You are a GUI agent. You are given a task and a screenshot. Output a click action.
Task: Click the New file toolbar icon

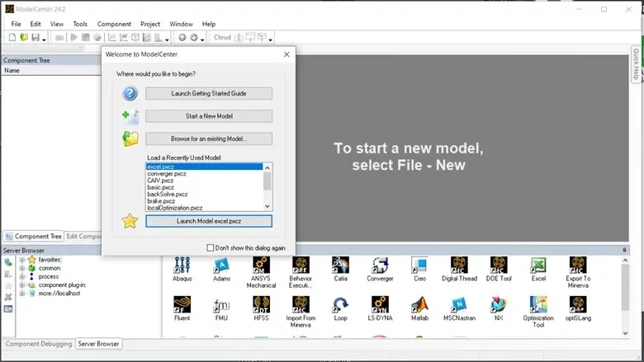coord(12,37)
